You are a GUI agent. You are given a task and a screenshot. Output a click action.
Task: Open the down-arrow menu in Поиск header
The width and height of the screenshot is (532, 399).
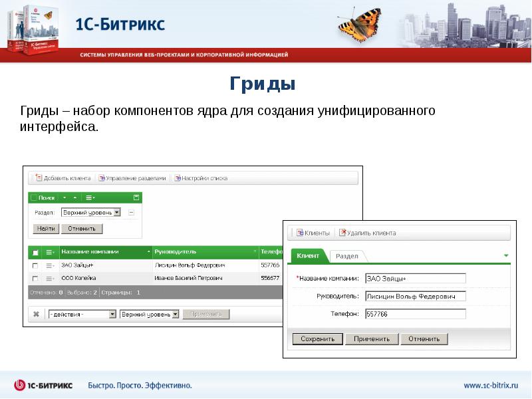(x=65, y=198)
